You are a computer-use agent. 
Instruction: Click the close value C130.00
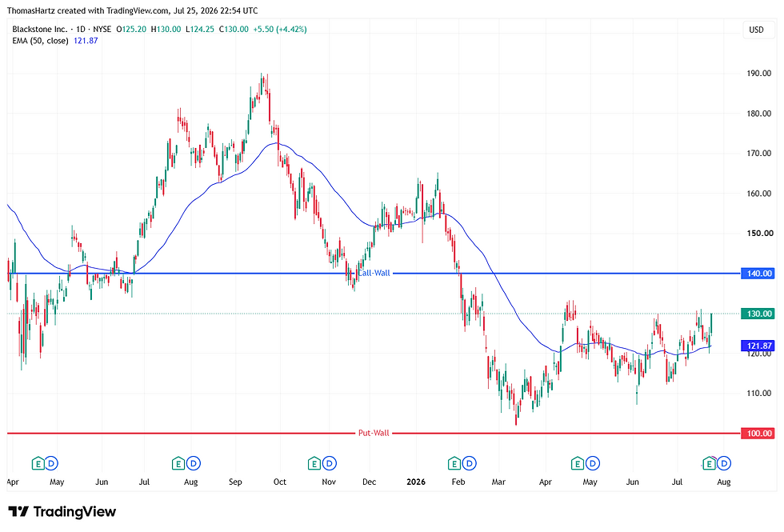234,30
